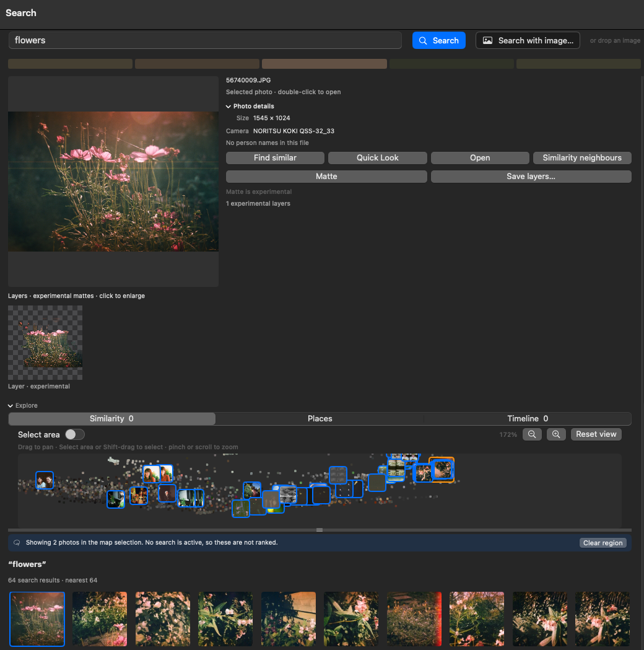The image size is (644, 650).
Task: Select the tenth search result thumbnail
Action: 602,619
